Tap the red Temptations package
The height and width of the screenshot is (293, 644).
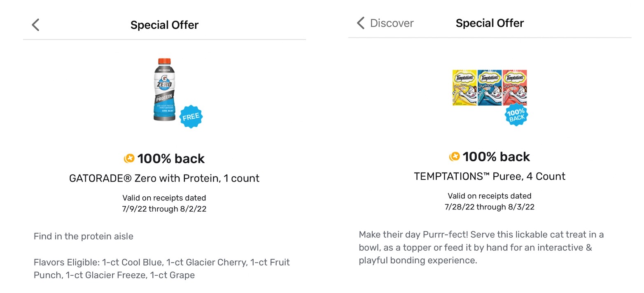tap(515, 88)
